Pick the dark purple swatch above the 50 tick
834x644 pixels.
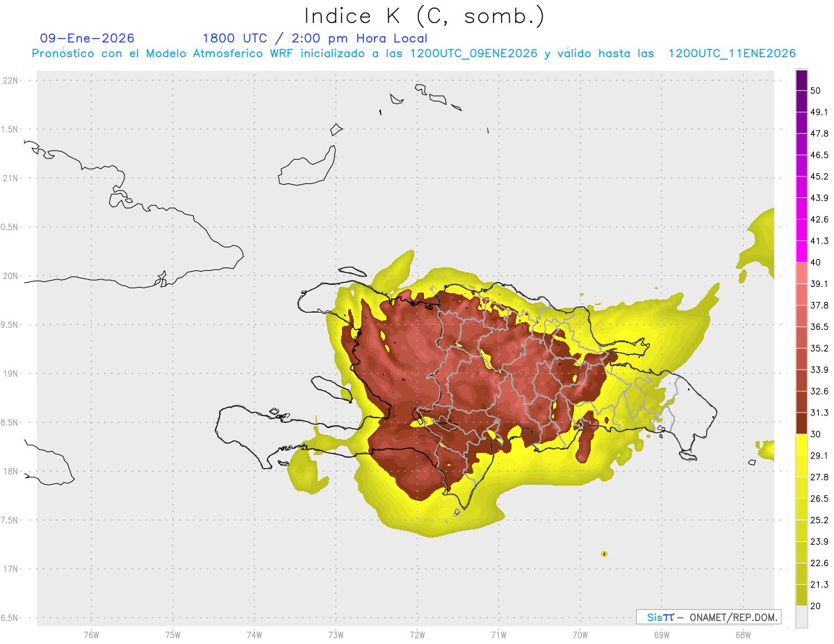pyautogui.click(x=801, y=81)
